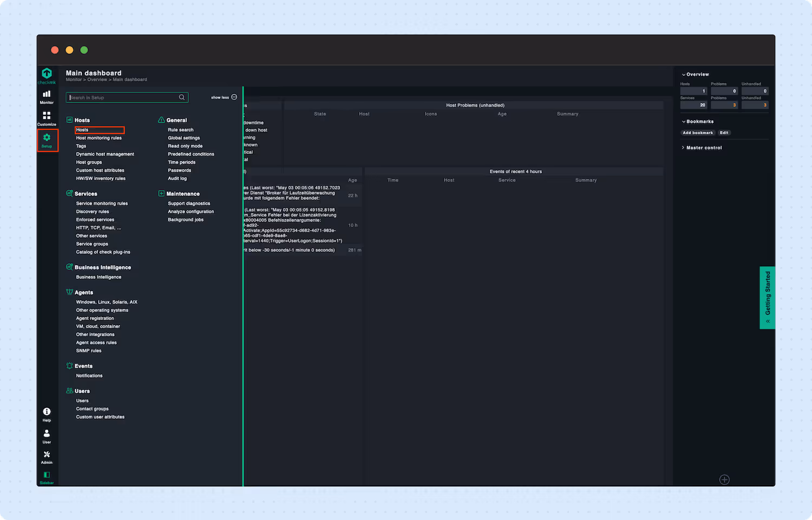Toggle the Sidebar icon at the bottom
812x520 pixels.
point(47,475)
